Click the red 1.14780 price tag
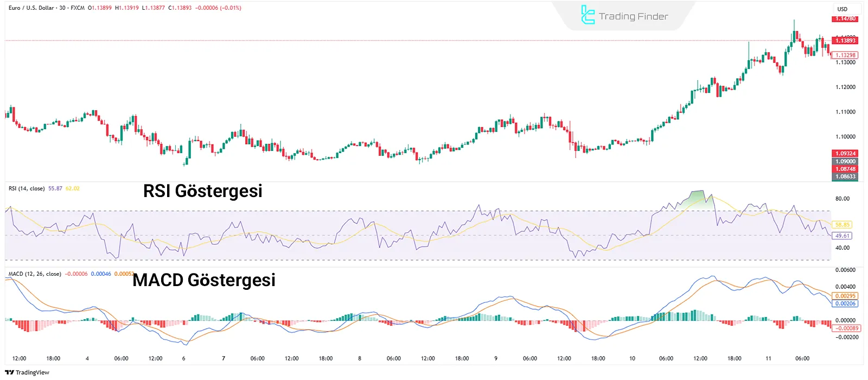868x380 pixels. 845,19
